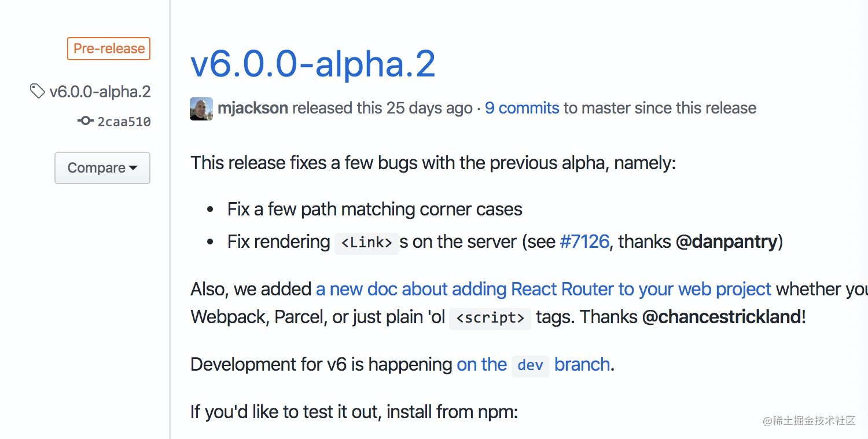Open the v6.0.0-alpha.2 tag in sidebar
The width and height of the screenshot is (868, 439).
[100, 92]
